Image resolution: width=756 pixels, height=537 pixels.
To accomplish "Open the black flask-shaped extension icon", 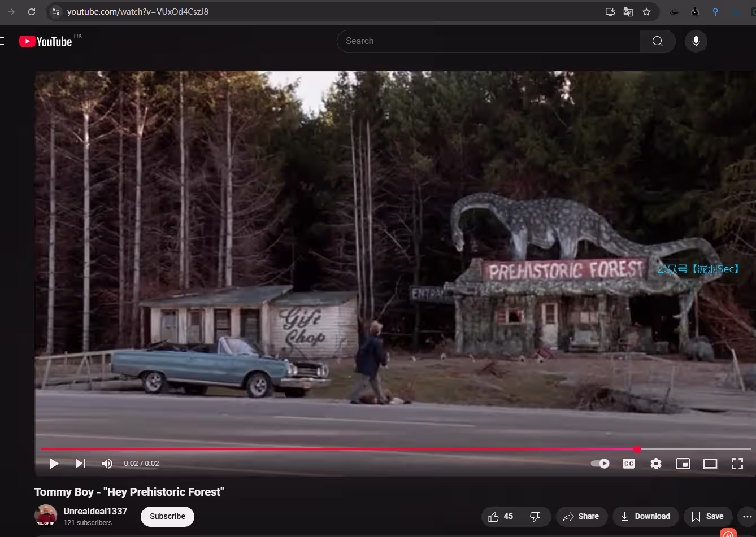I will click(695, 12).
